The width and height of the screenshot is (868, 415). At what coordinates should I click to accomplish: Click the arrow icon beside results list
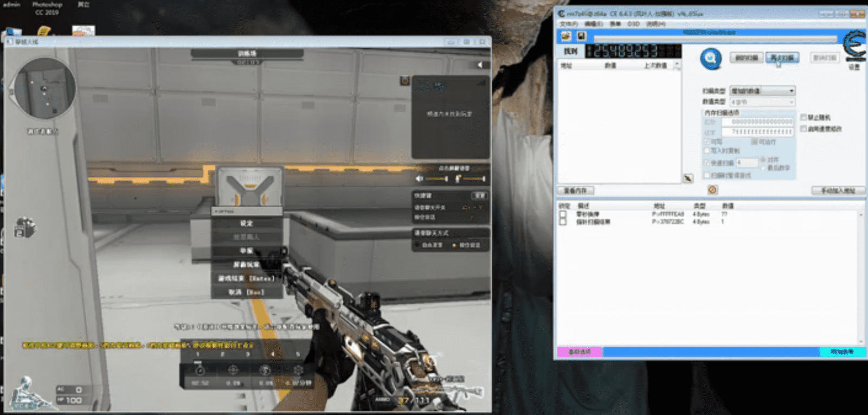(x=688, y=178)
